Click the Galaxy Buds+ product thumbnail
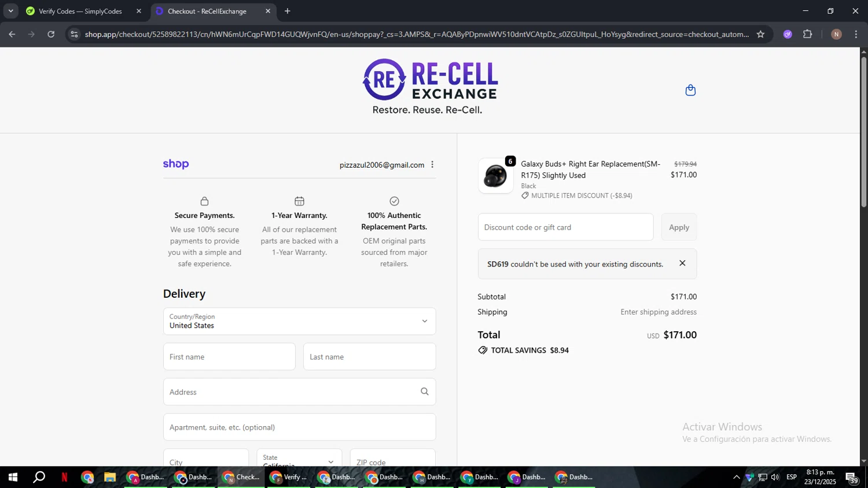The image size is (868, 488). (x=495, y=176)
